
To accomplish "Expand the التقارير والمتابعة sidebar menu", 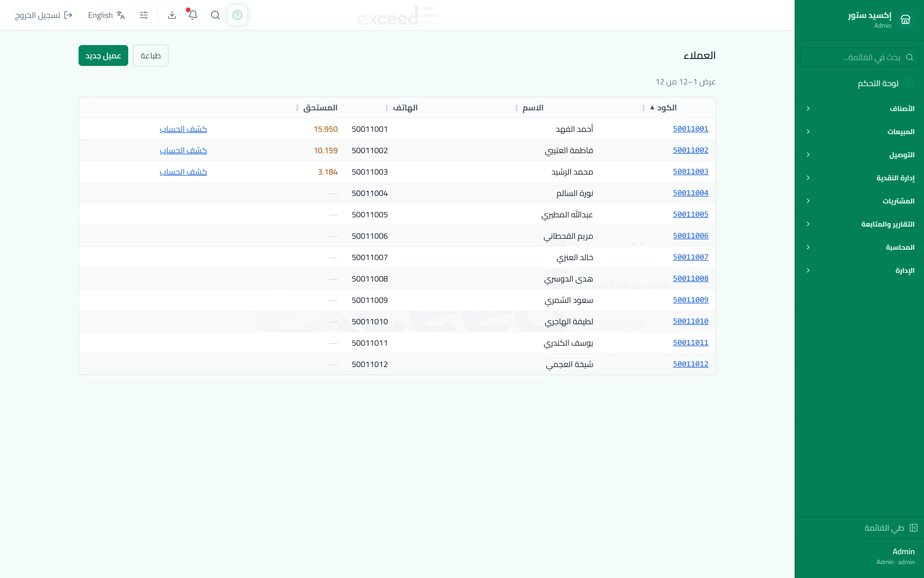I will (859, 224).
